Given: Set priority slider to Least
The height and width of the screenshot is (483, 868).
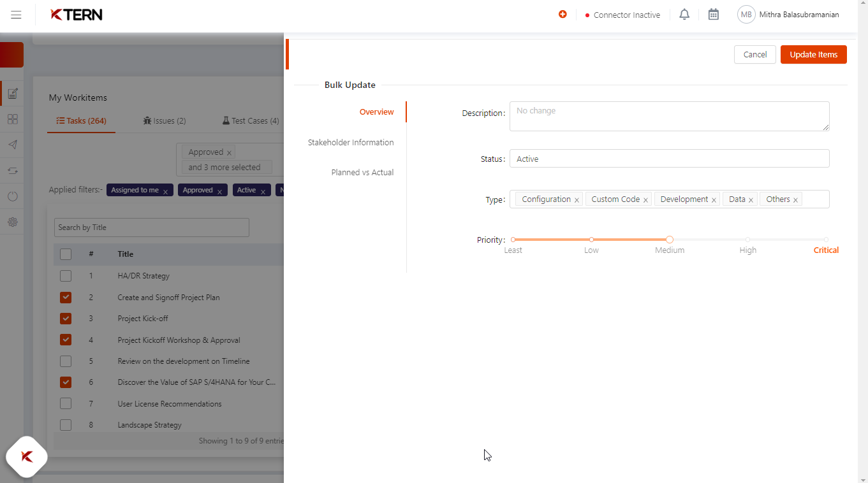Looking at the screenshot, I should tap(513, 240).
